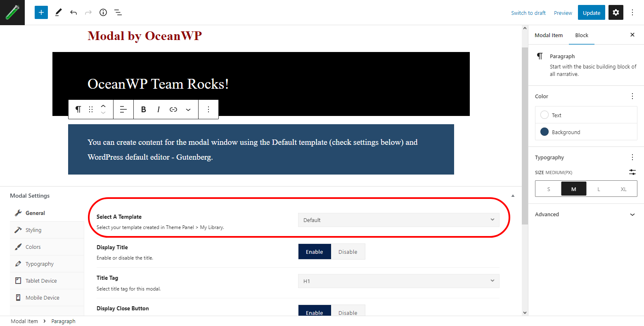Click the paragraph block type icon

point(78,109)
